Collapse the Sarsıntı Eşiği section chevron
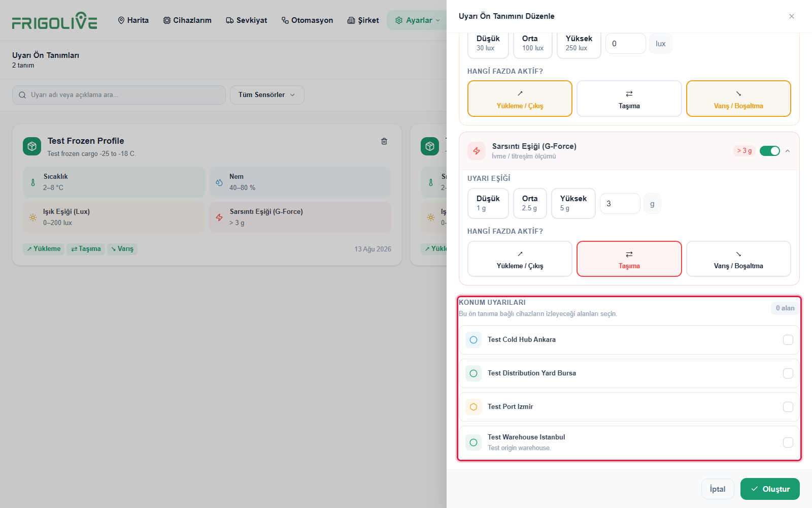 tap(788, 151)
